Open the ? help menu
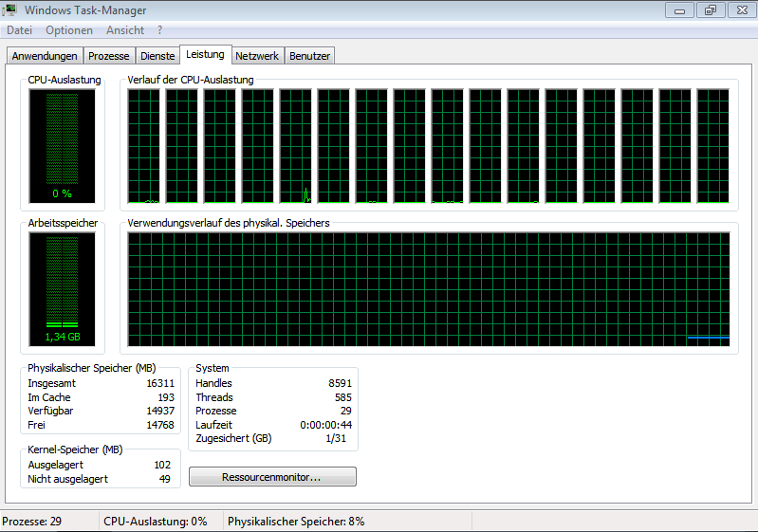The image size is (758, 532). click(x=160, y=30)
